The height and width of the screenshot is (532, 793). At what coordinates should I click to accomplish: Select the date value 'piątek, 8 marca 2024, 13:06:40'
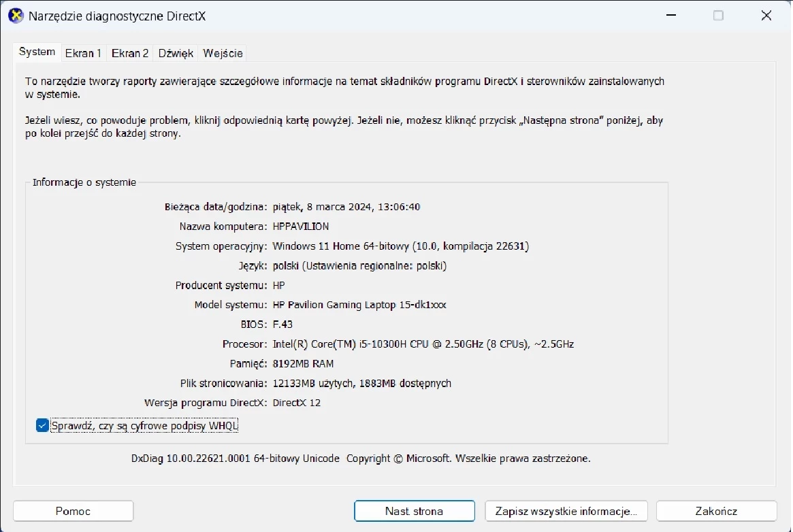[x=346, y=207]
